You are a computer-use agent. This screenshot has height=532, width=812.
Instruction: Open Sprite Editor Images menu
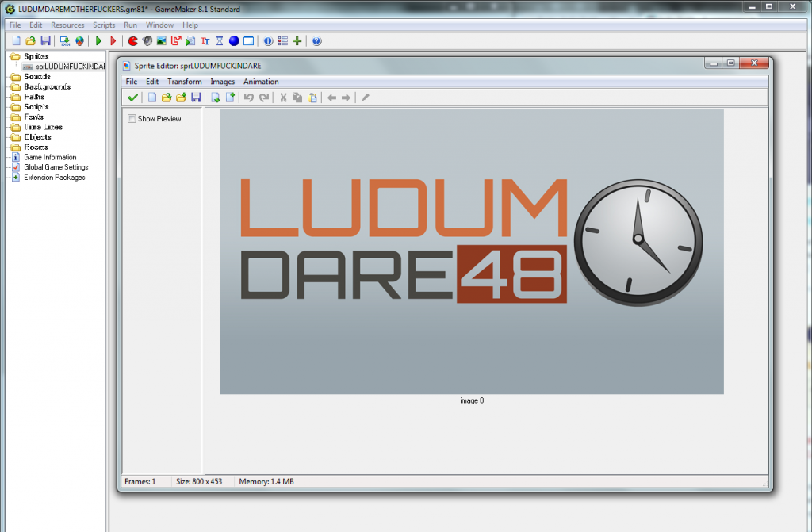pos(223,82)
